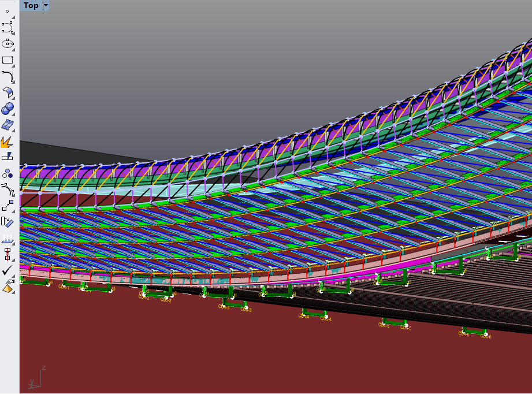Click the Render pyramid icon
The width and height of the screenshot is (532, 394).
pyautogui.click(x=8, y=287)
